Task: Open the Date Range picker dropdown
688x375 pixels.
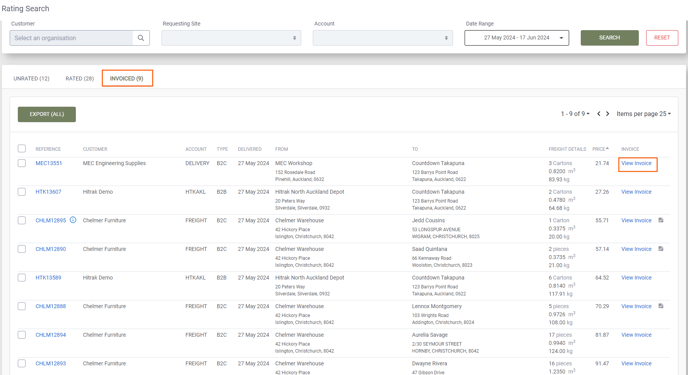Action: click(x=517, y=38)
